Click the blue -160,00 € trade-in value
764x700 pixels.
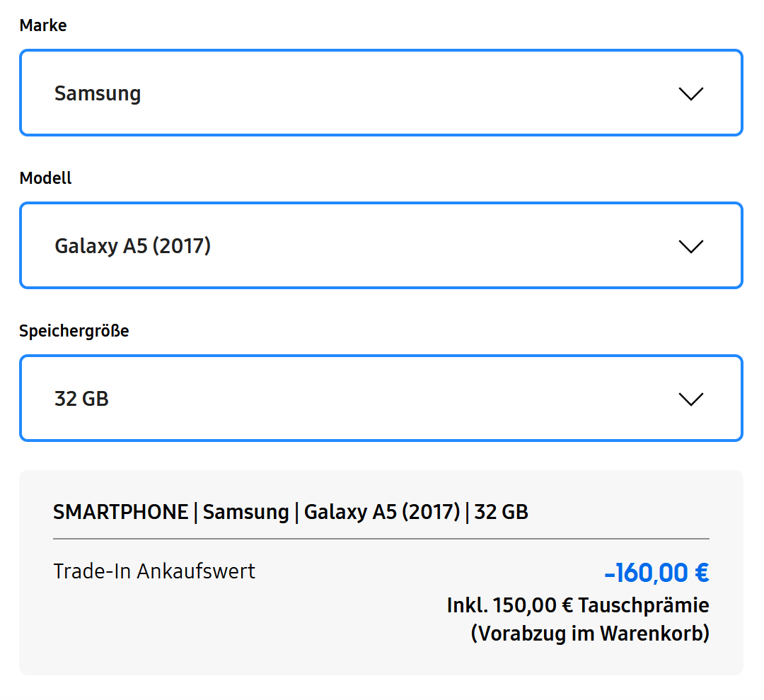click(x=656, y=573)
